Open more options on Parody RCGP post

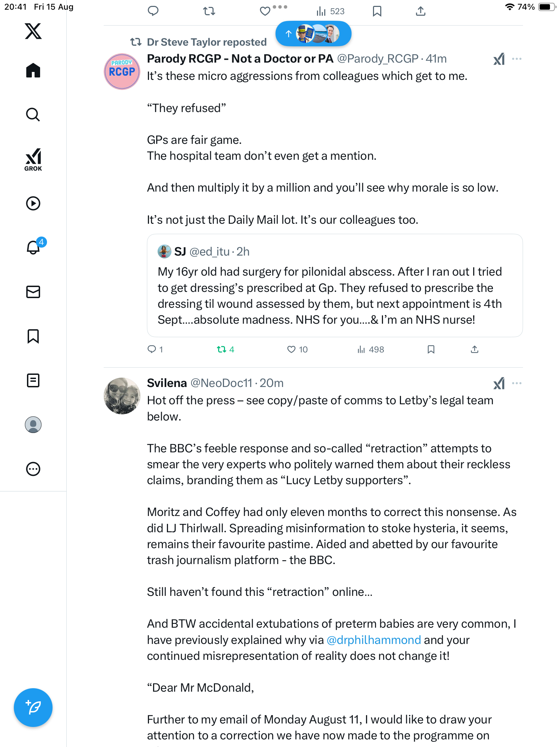(517, 59)
